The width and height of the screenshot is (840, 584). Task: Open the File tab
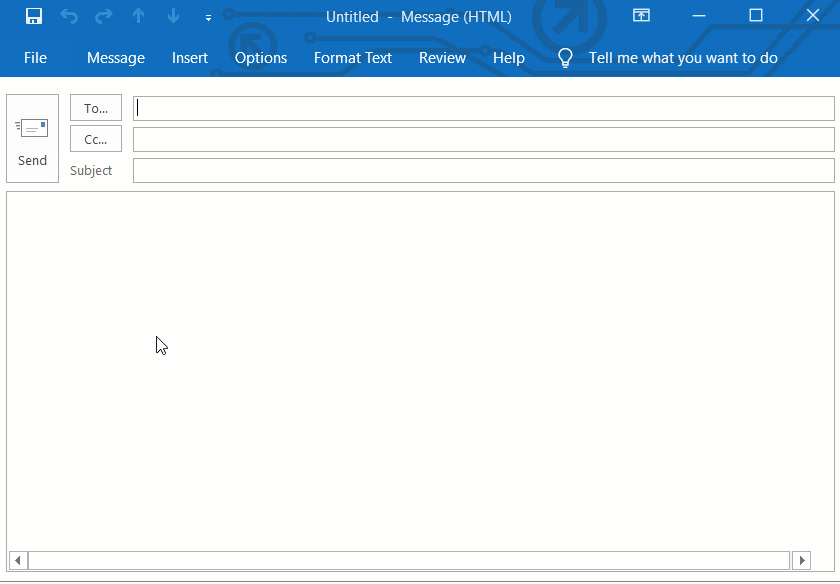coord(35,58)
